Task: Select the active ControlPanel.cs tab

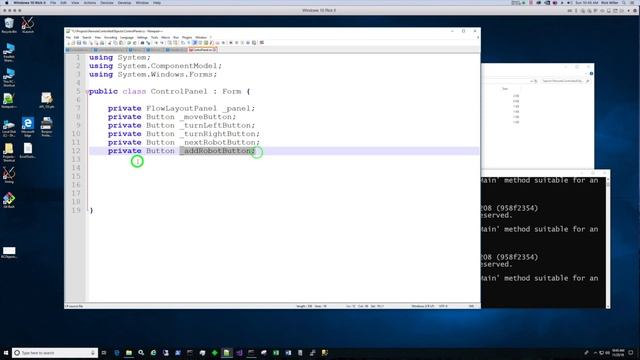Action: pos(202,50)
